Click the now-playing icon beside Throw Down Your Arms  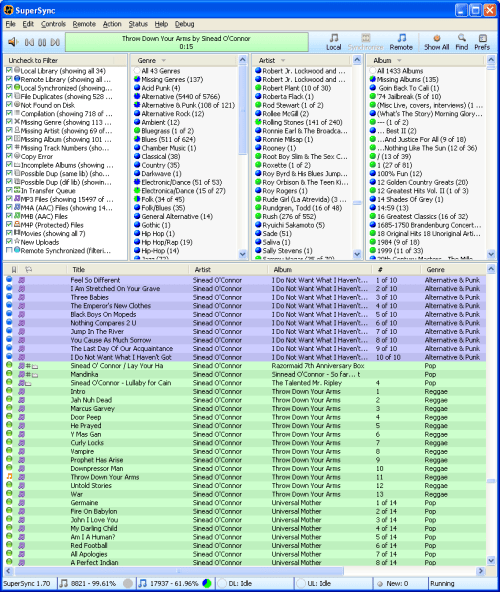9,477
